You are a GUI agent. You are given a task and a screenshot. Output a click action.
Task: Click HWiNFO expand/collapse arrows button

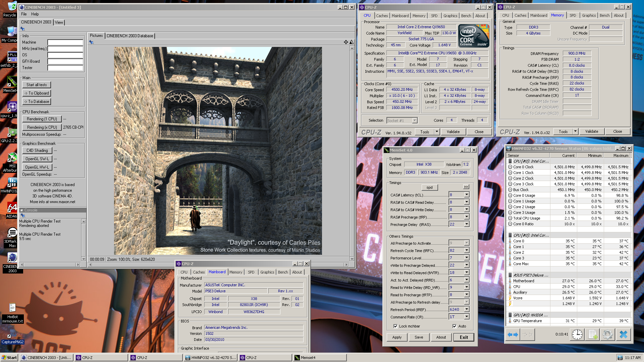[513, 335]
